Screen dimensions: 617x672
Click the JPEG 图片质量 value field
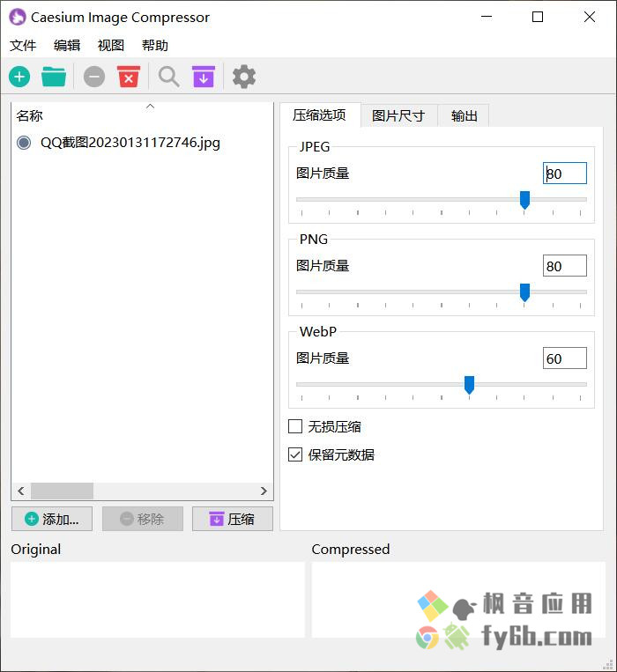[x=565, y=174]
